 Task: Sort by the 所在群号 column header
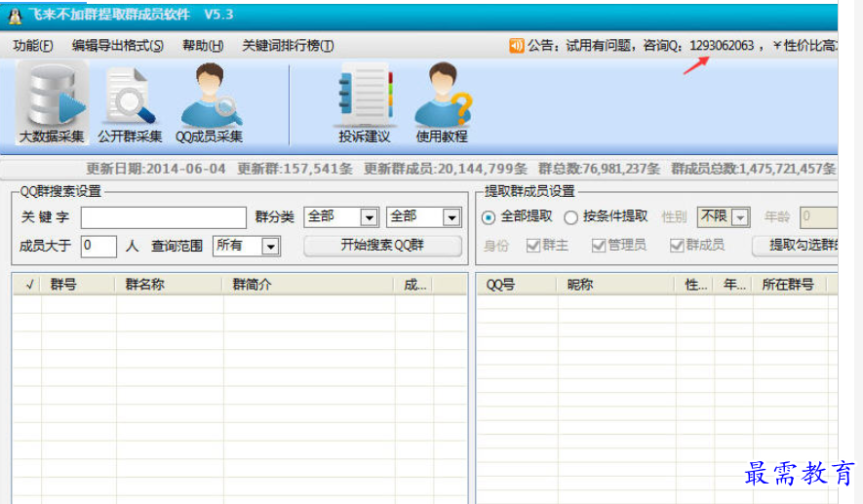(x=790, y=285)
